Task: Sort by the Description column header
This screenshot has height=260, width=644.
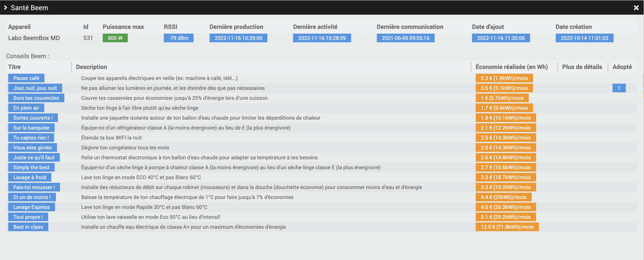Action: pyautogui.click(x=92, y=67)
